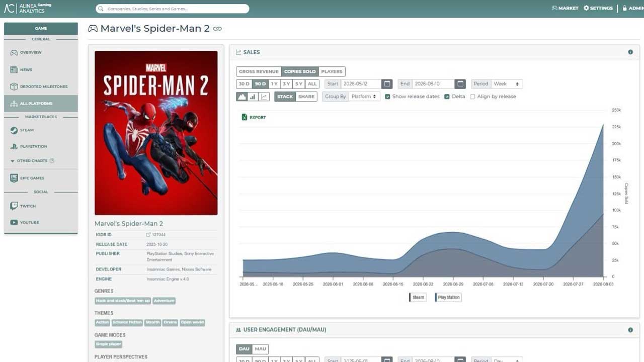644x362 pixels.
Task: Switch to the Players tab
Action: pyautogui.click(x=332, y=71)
